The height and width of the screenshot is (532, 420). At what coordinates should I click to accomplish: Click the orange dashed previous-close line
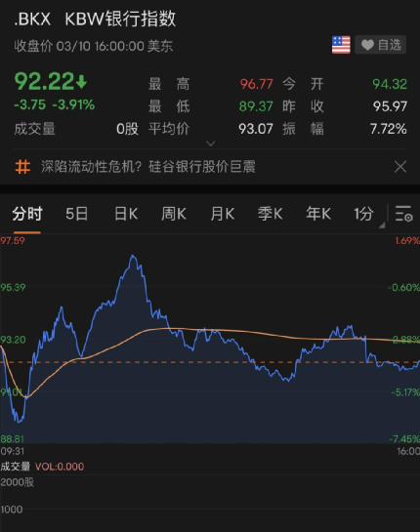[x=210, y=362]
